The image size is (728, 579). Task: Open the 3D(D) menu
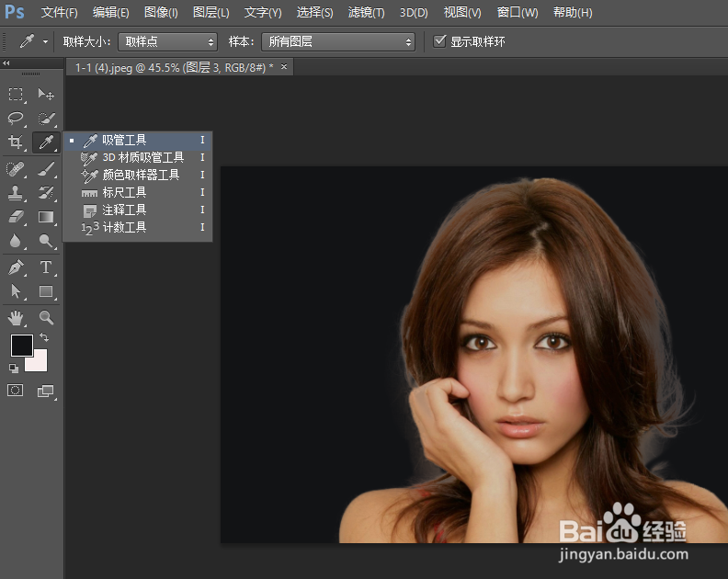[414, 13]
